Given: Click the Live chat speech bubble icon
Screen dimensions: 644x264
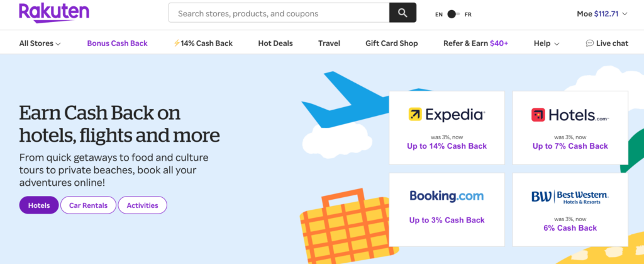Looking at the screenshot, I should point(589,43).
